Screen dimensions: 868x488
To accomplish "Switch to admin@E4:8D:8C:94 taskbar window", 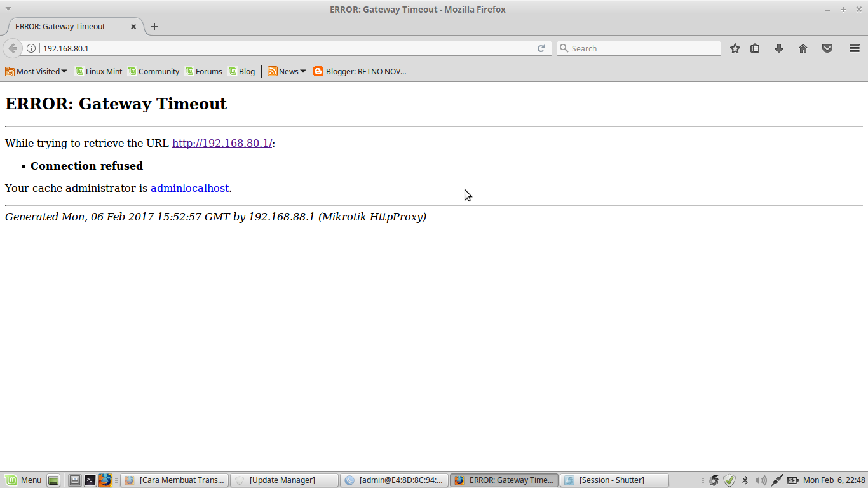I will pos(394,480).
